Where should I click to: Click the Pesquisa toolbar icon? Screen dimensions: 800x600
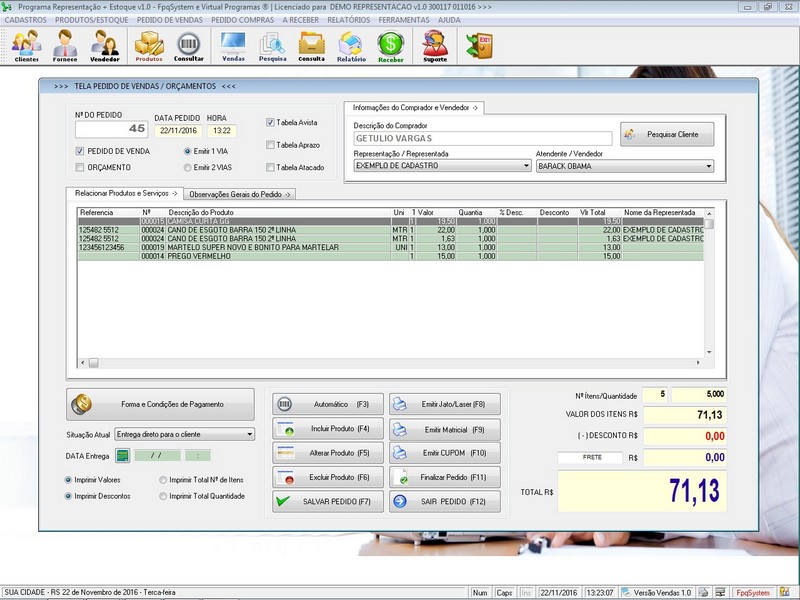click(272, 45)
